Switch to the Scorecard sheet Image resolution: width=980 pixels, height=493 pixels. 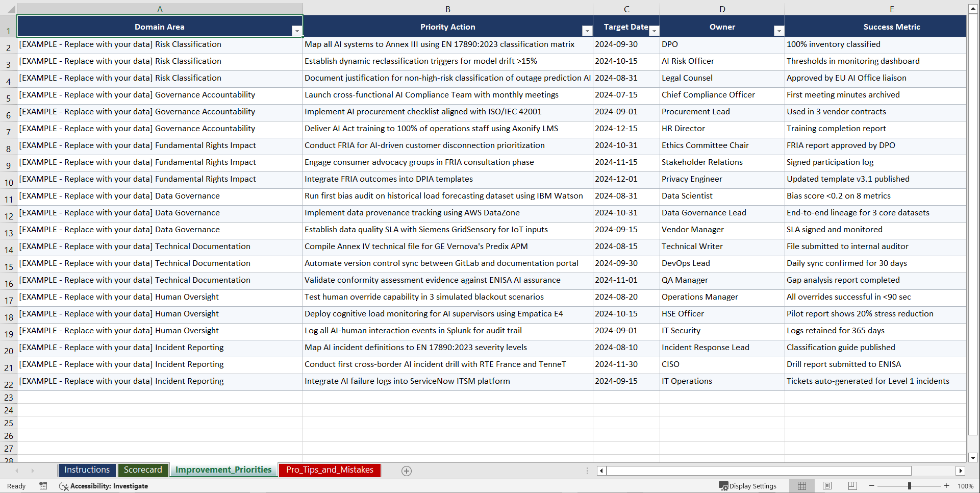click(143, 470)
